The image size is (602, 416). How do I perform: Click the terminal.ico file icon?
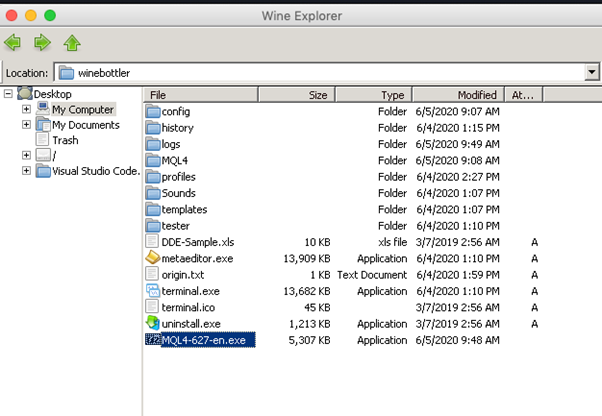pos(152,307)
